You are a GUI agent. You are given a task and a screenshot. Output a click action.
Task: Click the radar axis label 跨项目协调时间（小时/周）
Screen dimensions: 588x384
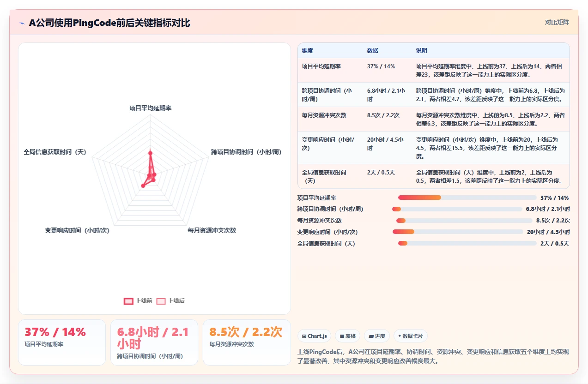point(246,152)
